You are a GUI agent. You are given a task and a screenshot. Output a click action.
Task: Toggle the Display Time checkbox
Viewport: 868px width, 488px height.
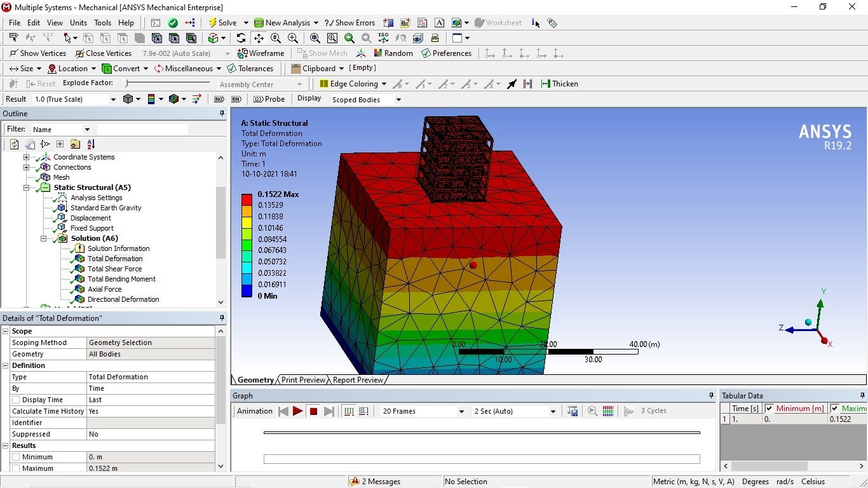click(16, 400)
